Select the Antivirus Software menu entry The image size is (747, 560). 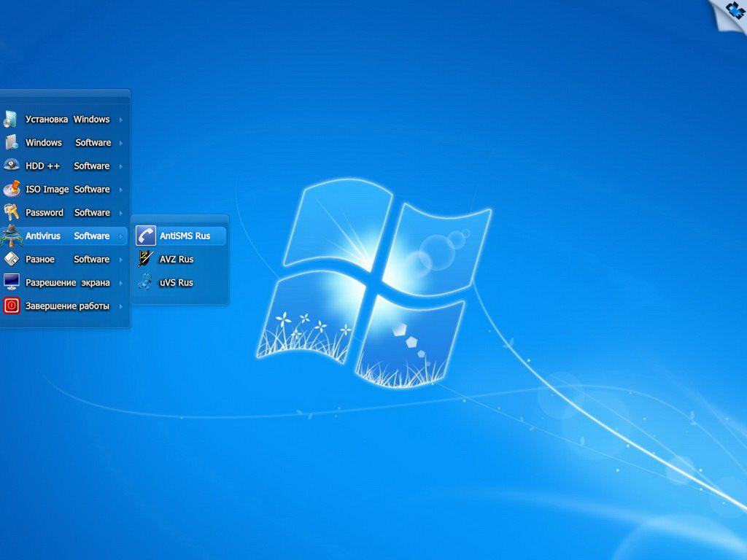64,236
